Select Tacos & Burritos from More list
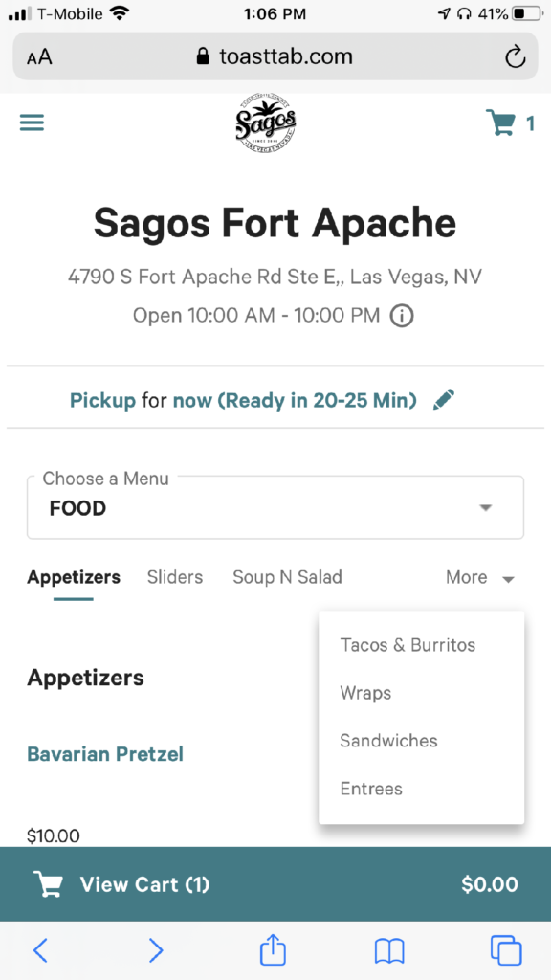 click(408, 644)
